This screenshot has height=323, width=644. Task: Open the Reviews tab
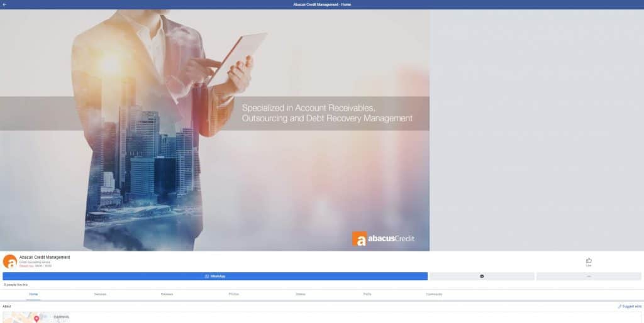click(x=167, y=294)
